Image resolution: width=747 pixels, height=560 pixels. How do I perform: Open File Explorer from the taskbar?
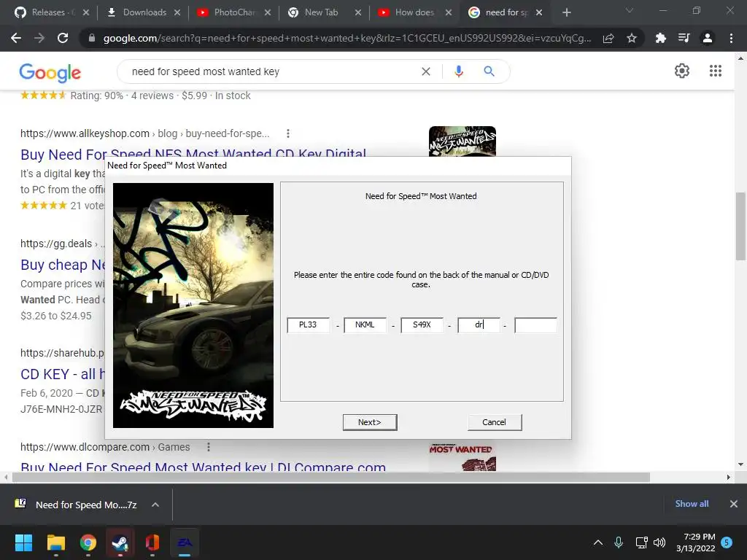[x=55, y=542]
